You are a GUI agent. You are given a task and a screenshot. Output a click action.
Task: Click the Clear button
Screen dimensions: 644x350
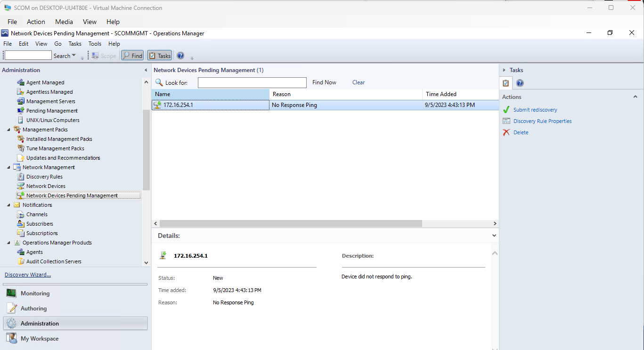coord(359,82)
